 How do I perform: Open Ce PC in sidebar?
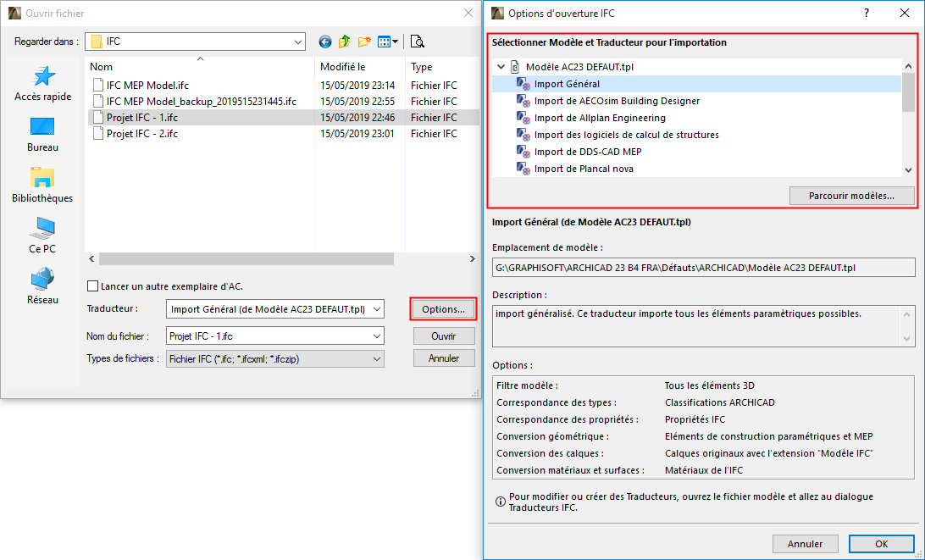click(42, 236)
